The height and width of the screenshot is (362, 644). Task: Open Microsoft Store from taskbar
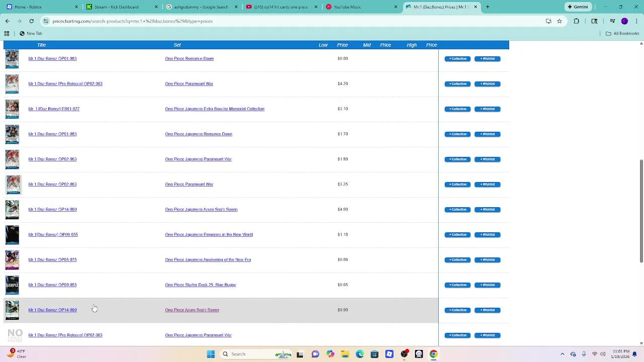(x=374, y=354)
